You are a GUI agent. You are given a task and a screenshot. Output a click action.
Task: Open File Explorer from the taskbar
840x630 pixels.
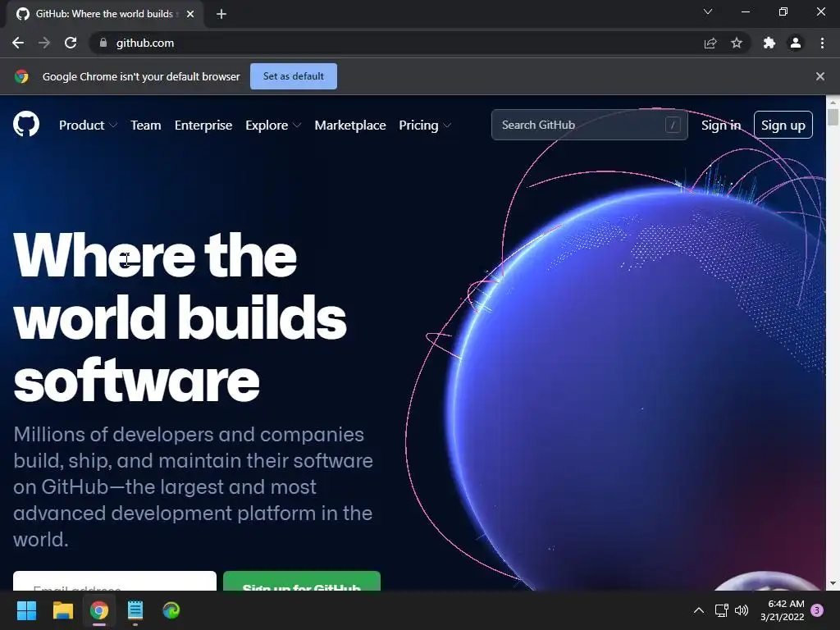click(x=62, y=610)
